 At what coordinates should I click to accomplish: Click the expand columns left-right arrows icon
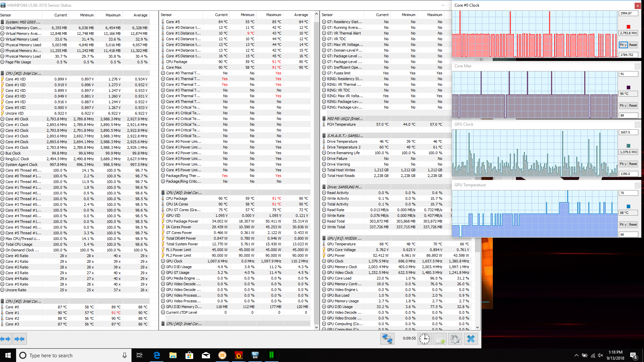point(6,339)
